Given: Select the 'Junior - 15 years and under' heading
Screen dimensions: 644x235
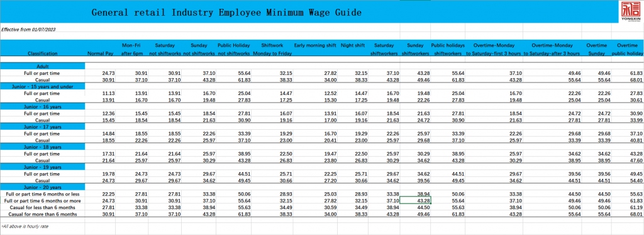Looking at the screenshot, I should (x=43, y=86).
